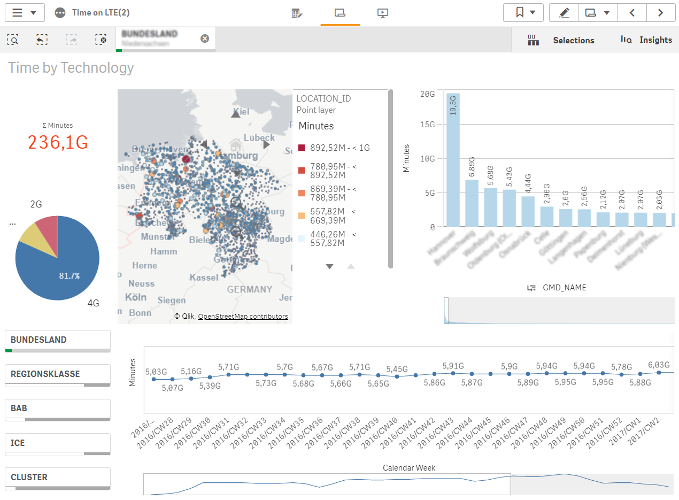This screenshot has height=500, width=679.
Task: Open the smart search selection tool
Action: tap(13, 40)
